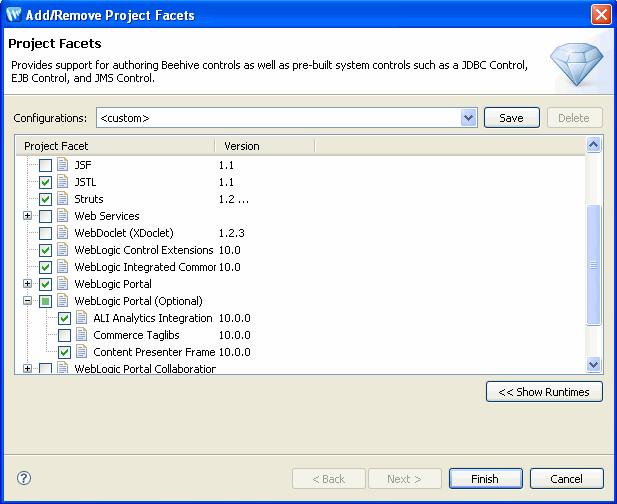Click the Commerce Taglibs document icon
The height and width of the screenshot is (504, 617).
click(81, 334)
